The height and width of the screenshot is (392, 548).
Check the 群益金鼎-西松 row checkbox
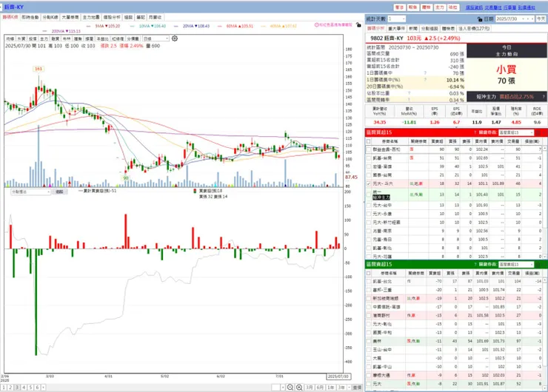[x=369, y=149]
